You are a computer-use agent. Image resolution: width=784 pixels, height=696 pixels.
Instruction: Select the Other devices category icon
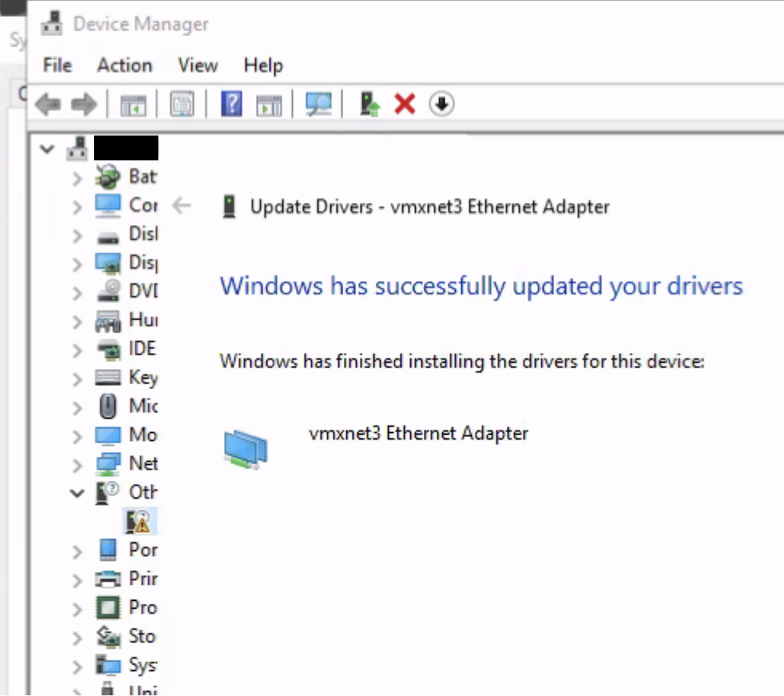[106, 492]
